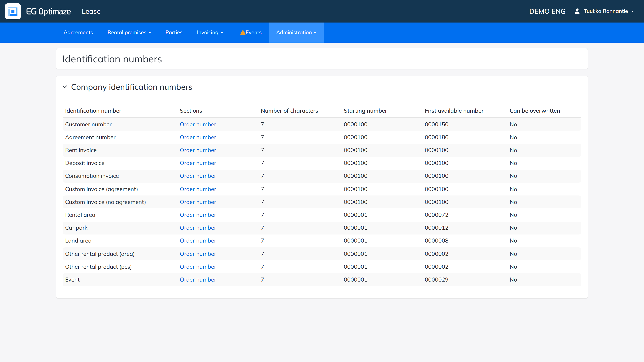Viewport: 644px width, 362px height.
Task: Open Order number for Car park
Action: [198, 228]
